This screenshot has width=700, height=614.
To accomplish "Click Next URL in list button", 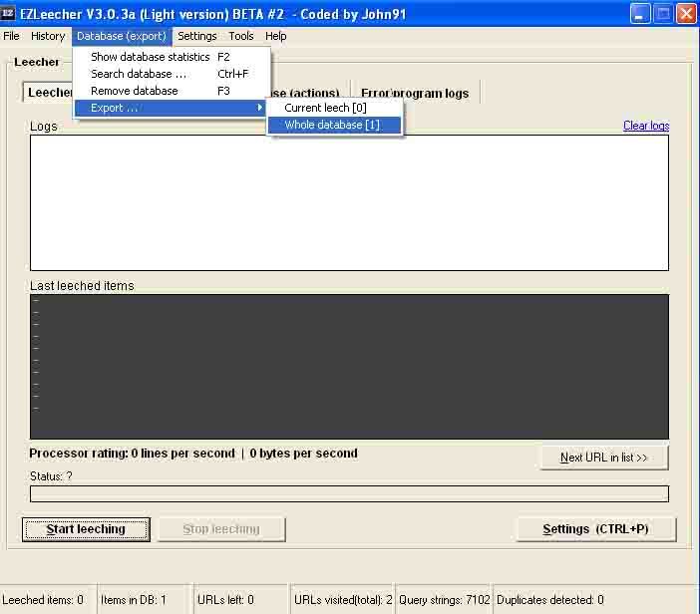I will click(x=604, y=458).
